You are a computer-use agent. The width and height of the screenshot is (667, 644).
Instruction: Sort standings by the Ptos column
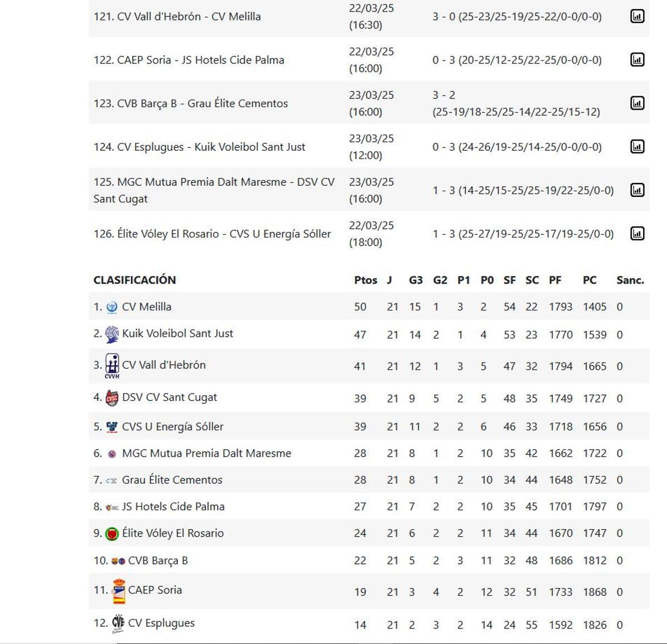[x=365, y=280]
